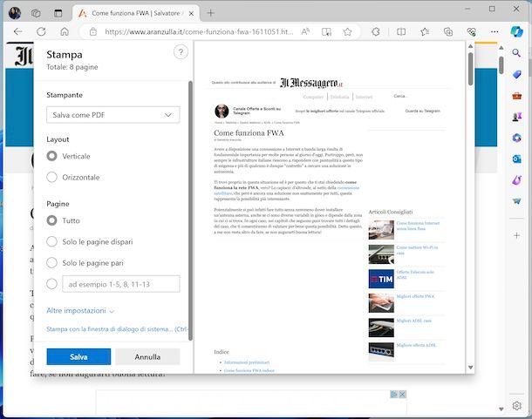Activate the read aloud icon

[305, 32]
